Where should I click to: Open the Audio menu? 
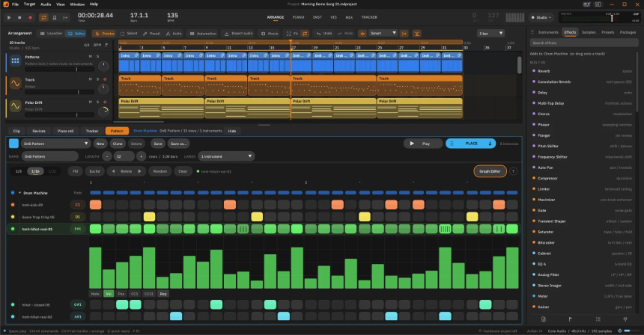tap(46, 4)
